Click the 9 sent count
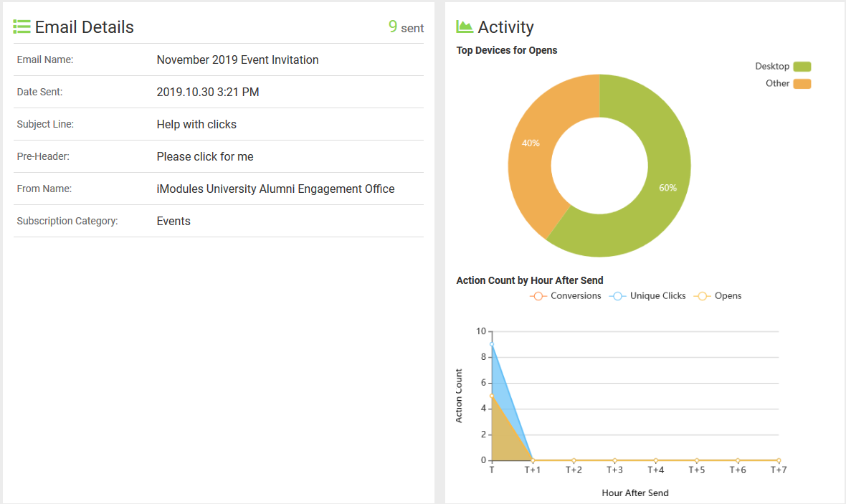This screenshot has width=846, height=504. (406, 27)
